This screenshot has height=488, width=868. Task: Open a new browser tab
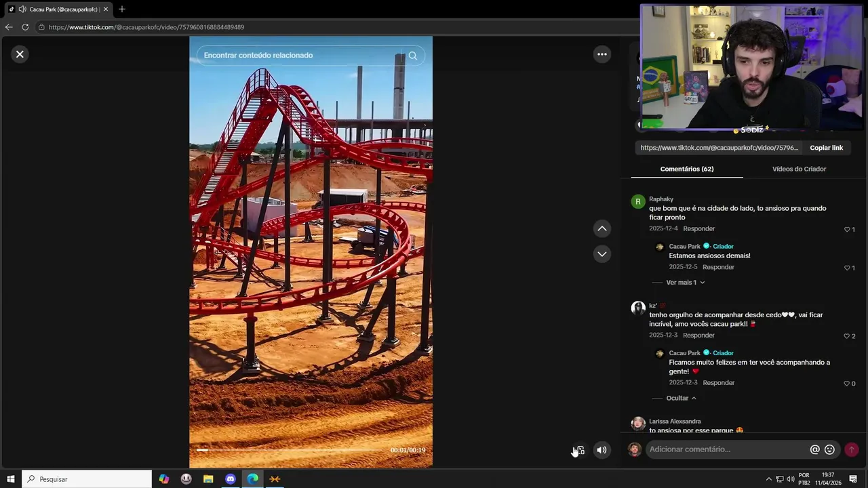pyautogui.click(x=122, y=9)
